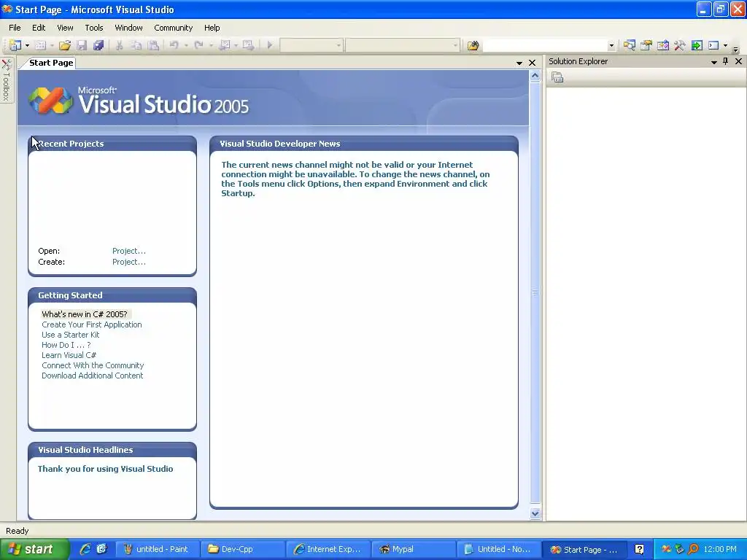Open the Window menu

128,28
